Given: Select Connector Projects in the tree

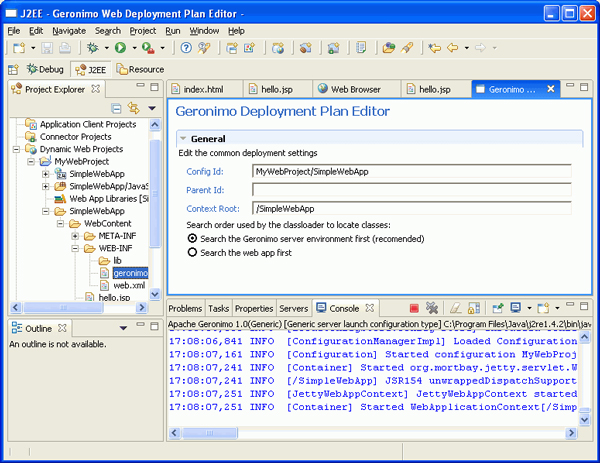Looking at the screenshot, I should point(75,137).
